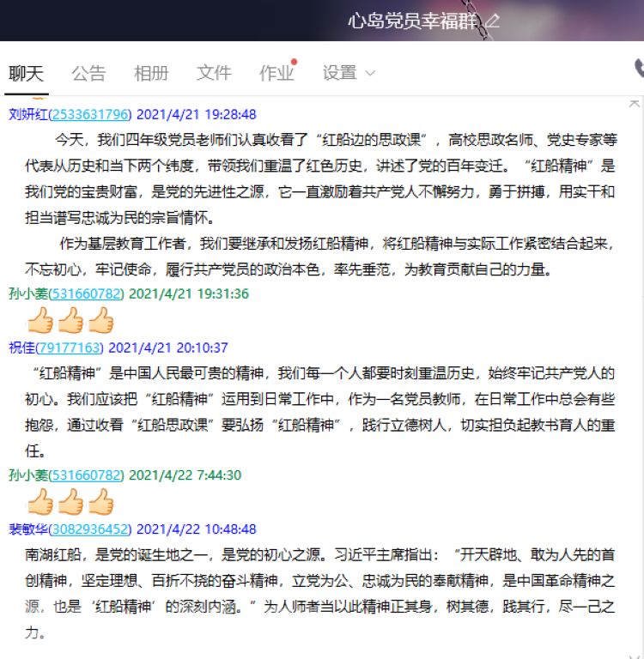Click the third thumbs-up emoji at 19:31:36
The image size is (644, 659).
[101, 320]
